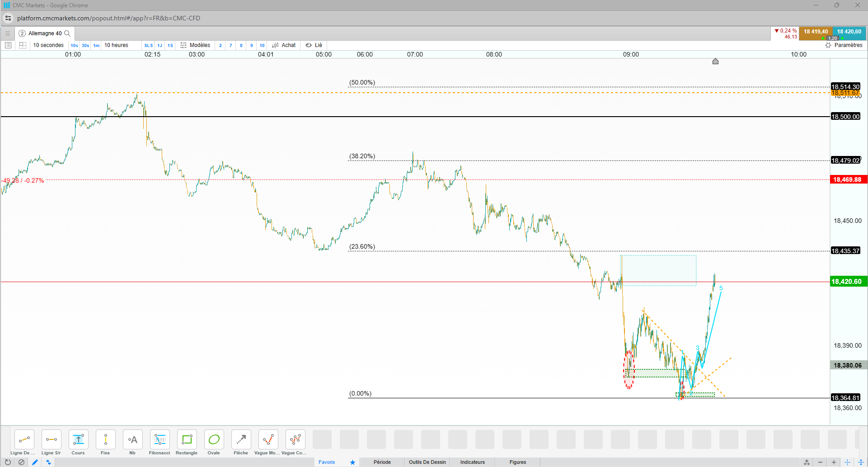Expand the Modèles templates menu

point(195,45)
